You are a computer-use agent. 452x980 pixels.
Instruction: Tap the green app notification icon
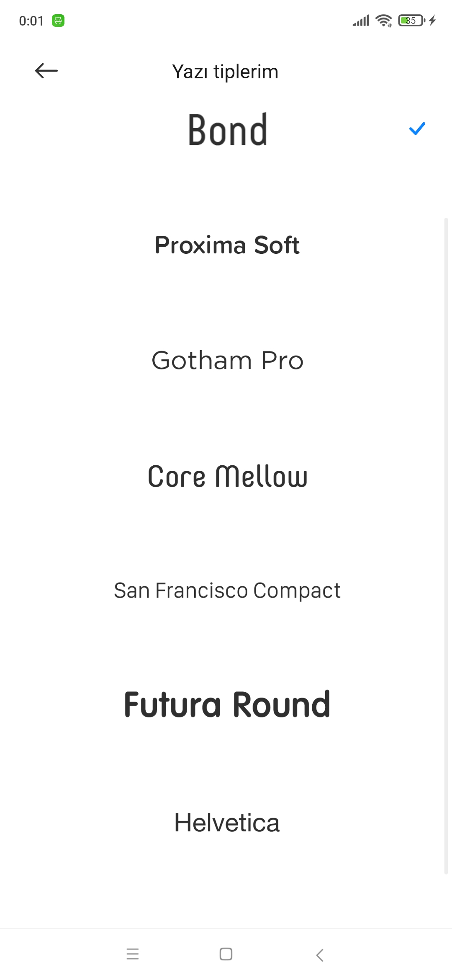[x=58, y=20]
